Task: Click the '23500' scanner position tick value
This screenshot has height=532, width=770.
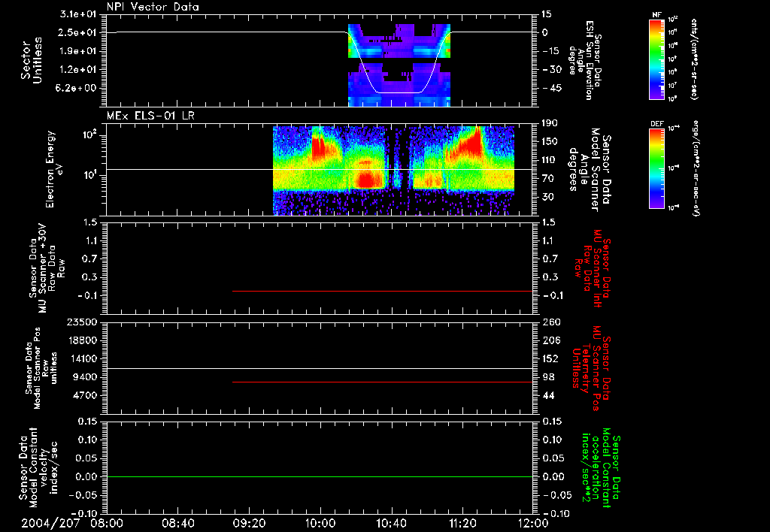Action: (82, 322)
